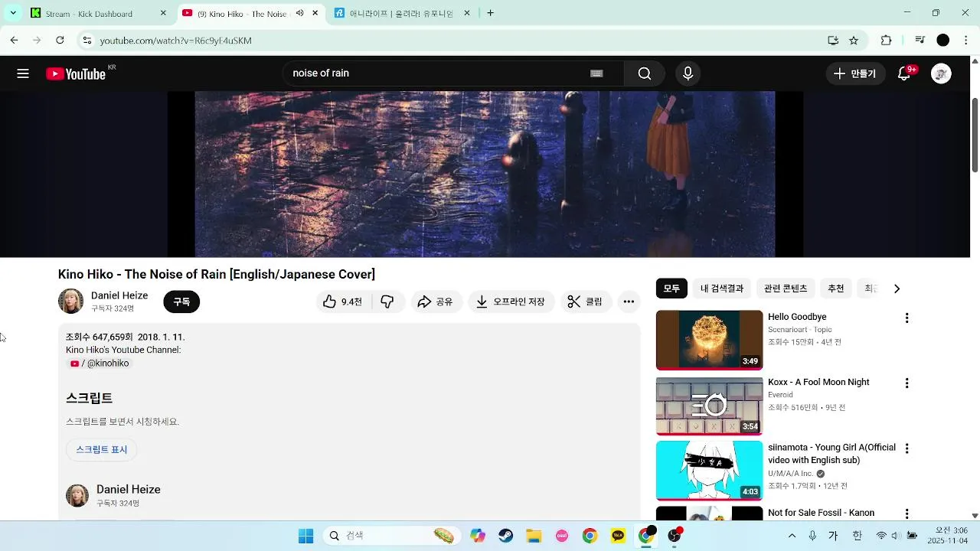This screenshot has height=551, width=980.
Task: Dislike the video with thumbs down
Action: coord(387,302)
